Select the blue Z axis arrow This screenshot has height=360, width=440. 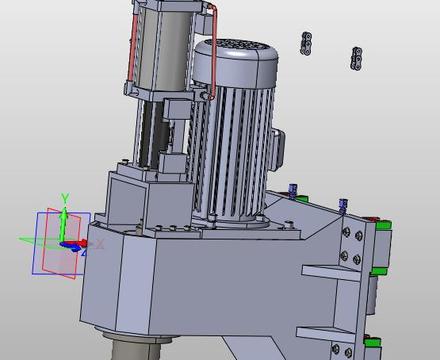coord(71,247)
